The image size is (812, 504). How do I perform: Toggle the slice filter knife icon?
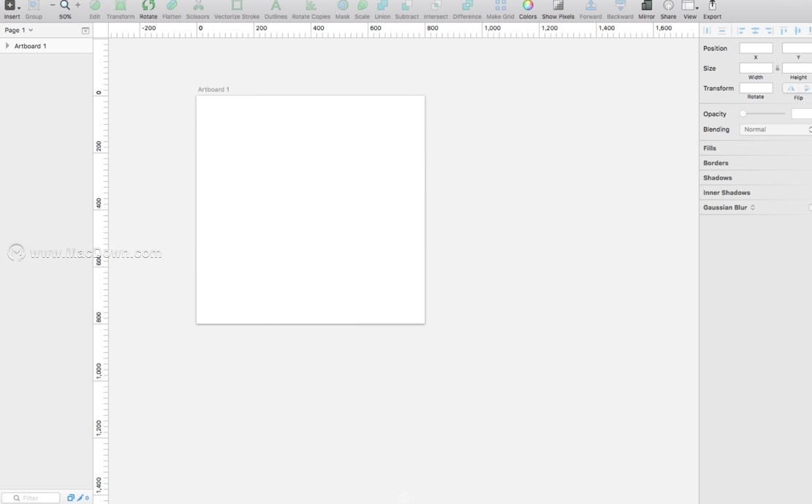pyautogui.click(x=81, y=497)
